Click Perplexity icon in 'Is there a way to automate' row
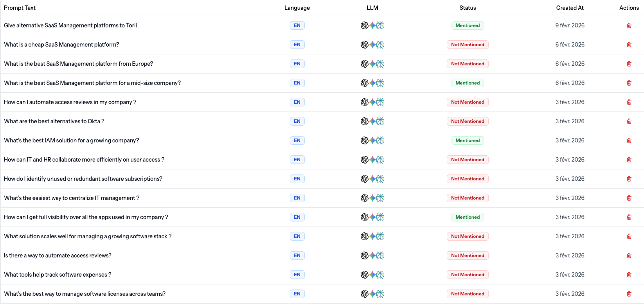This screenshot has height=304, width=644. point(380,255)
